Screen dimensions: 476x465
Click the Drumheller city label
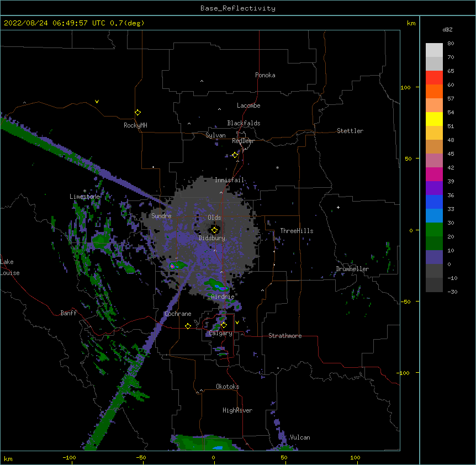coord(352,269)
